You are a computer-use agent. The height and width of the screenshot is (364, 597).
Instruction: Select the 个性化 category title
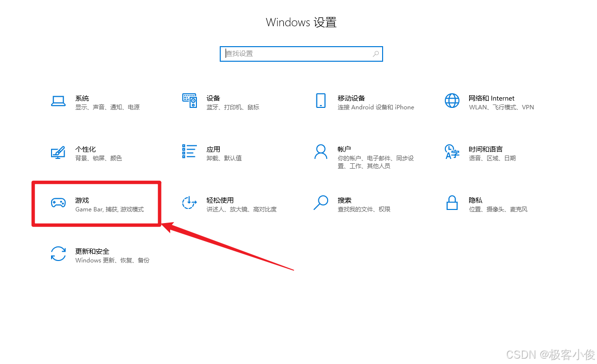pos(86,149)
